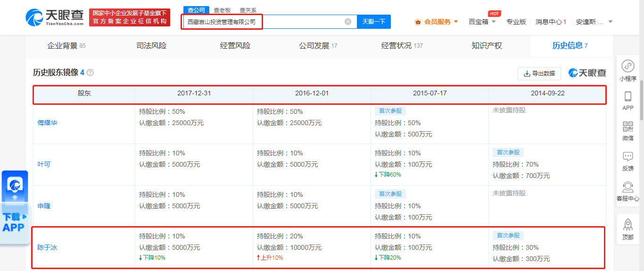Click the 反馈 feedback icon
The height and width of the screenshot is (271, 644).
click(x=627, y=157)
